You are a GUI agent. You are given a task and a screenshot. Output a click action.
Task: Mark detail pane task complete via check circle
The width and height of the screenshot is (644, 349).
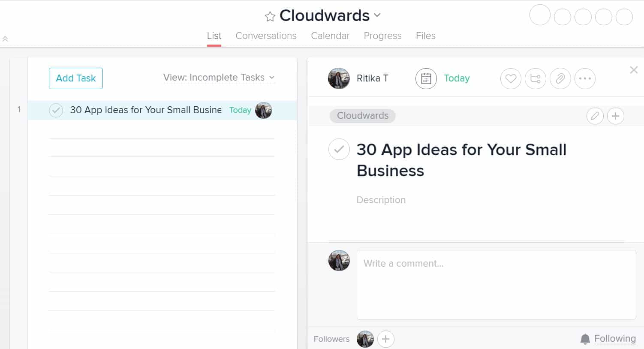click(339, 149)
